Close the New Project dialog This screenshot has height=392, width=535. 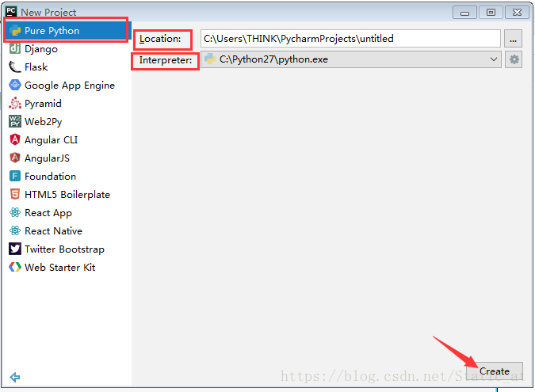pyautogui.click(x=517, y=13)
